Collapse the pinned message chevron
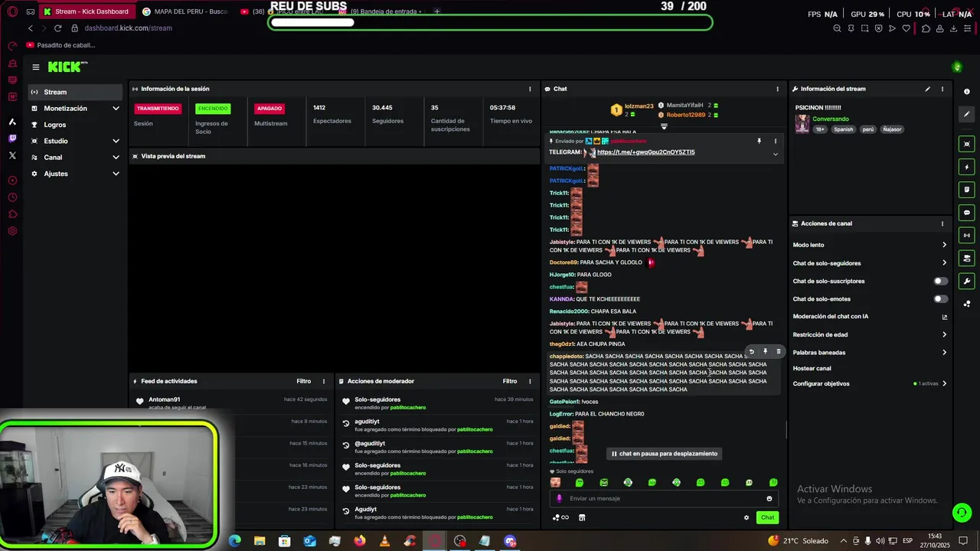 pos(775,155)
